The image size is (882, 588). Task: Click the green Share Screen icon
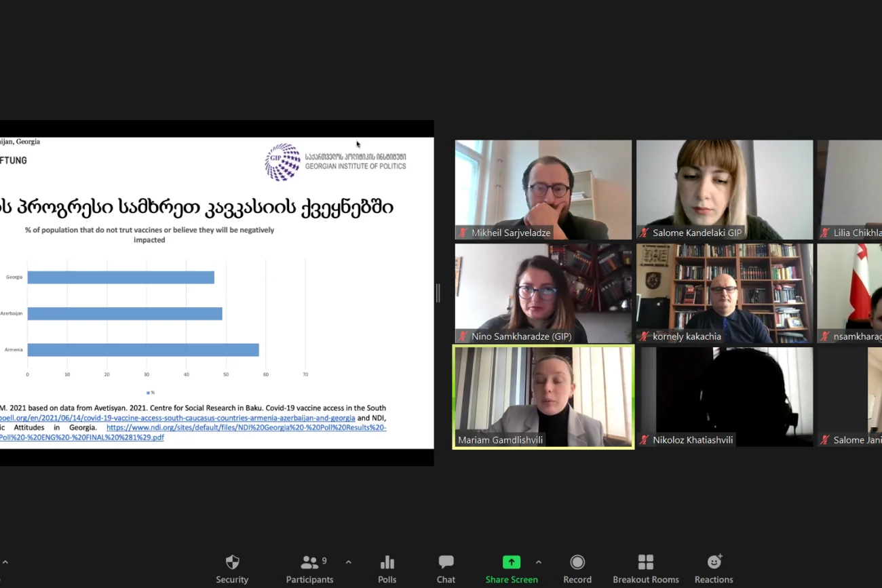(x=511, y=562)
